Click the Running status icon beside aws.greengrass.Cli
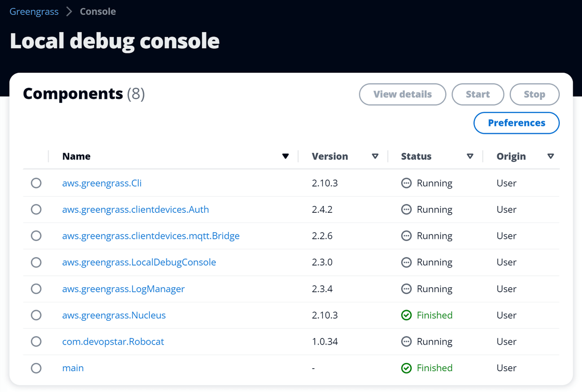The height and width of the screenshot is (392, 582). tap(406, 183)
